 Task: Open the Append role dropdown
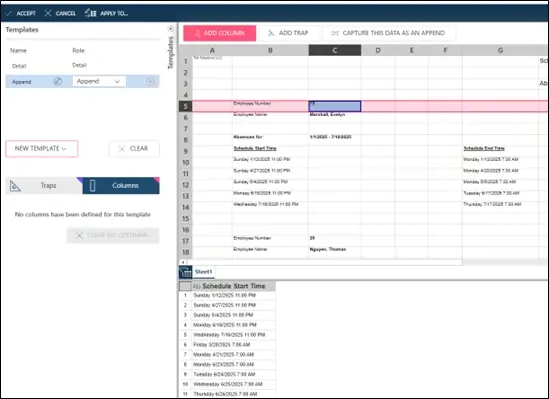coord(99,81)
